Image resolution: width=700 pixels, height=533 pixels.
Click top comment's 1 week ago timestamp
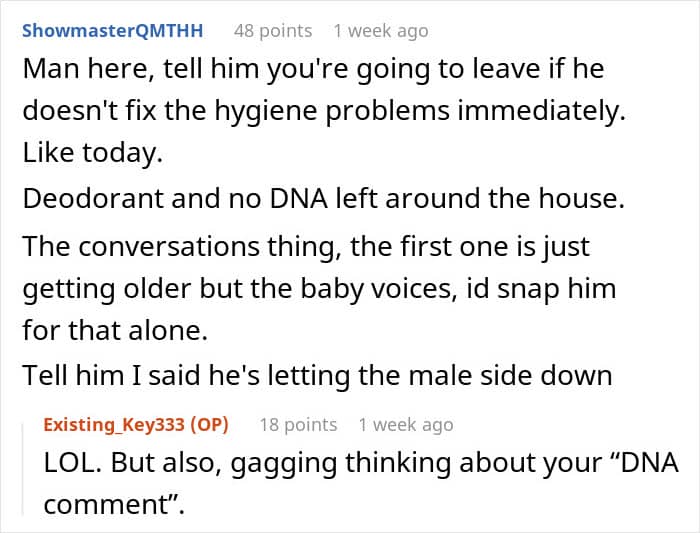[381, 31]
